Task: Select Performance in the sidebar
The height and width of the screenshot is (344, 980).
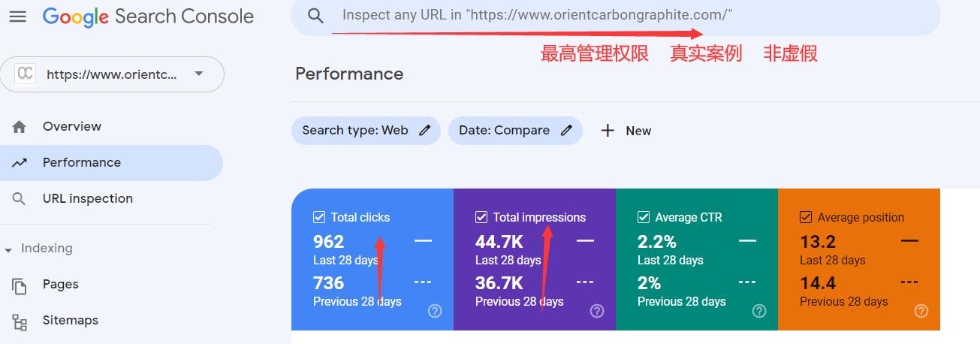Action: pos(111,162)
